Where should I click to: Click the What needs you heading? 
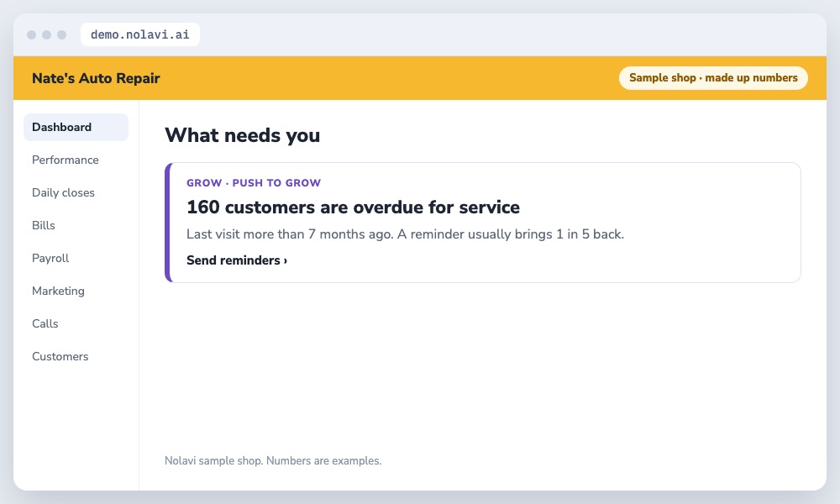pyautogui.click(x=242, y=135)
